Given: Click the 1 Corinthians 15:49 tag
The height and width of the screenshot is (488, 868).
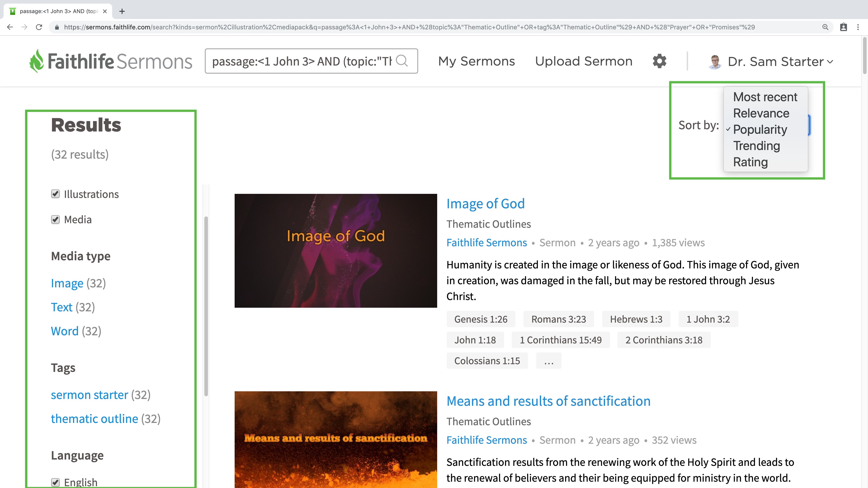Looking at the screenshot, I should point(561,340).
